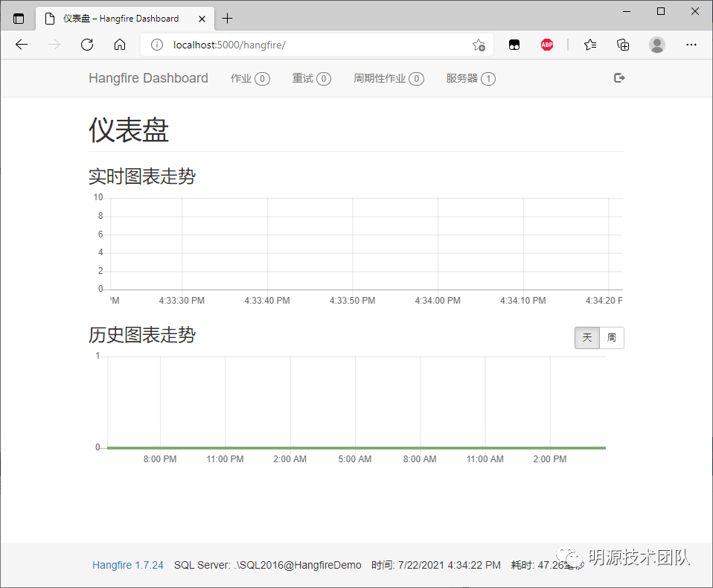Refresh the page using the reload icon
Image resolution: width=713 pixels, height=588 pixels.
[87, 45]
